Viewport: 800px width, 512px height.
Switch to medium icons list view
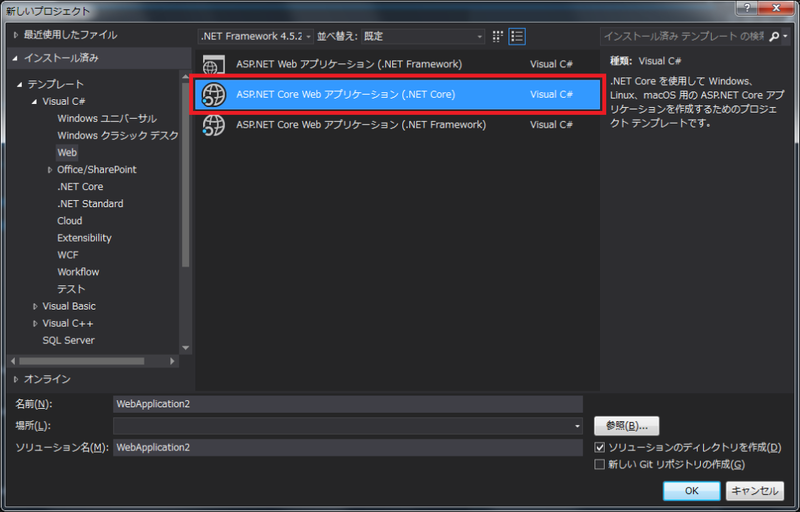coord(517,36)
